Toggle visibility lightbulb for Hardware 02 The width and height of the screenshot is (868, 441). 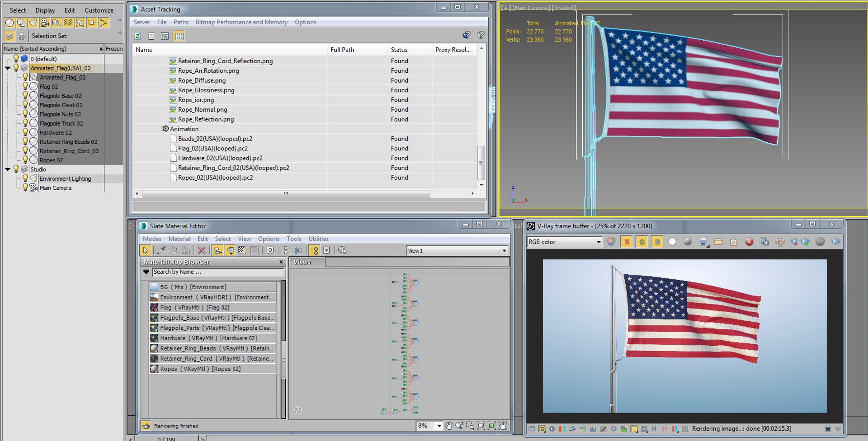click(25, 132)
